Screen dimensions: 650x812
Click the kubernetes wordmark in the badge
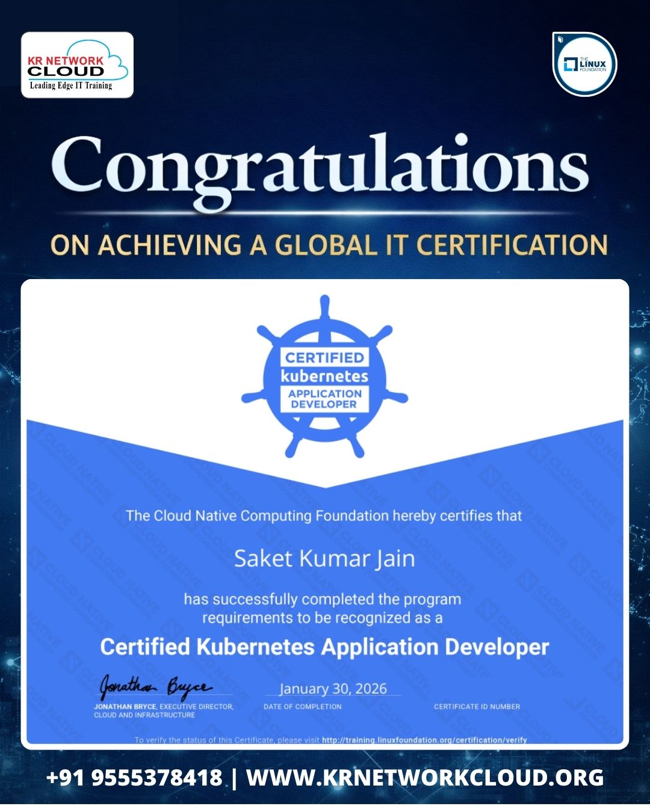[324, 377]
